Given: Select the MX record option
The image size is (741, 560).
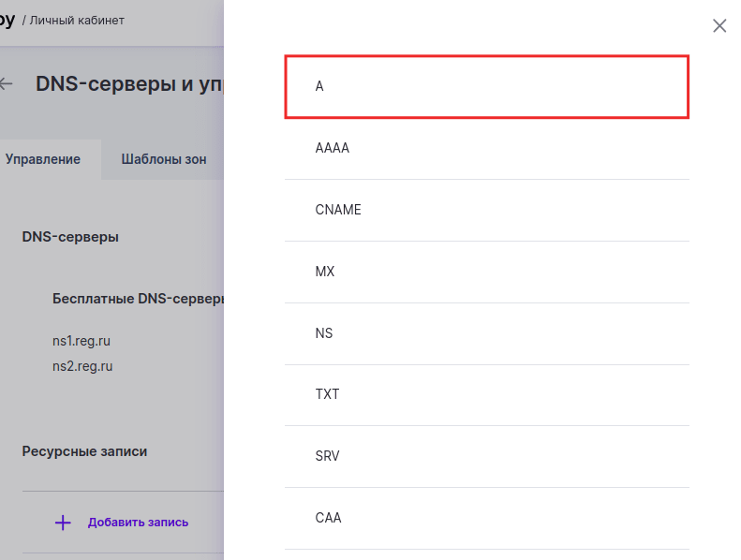Looking at the screenshot, I should tap(487, 273).
